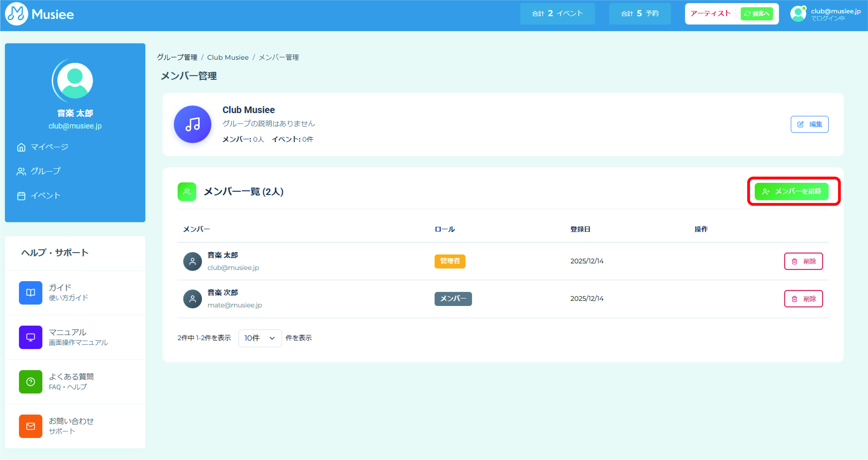Click the profile avatar in top header
This screenshot has width=868, height=460.
point(798,14)
